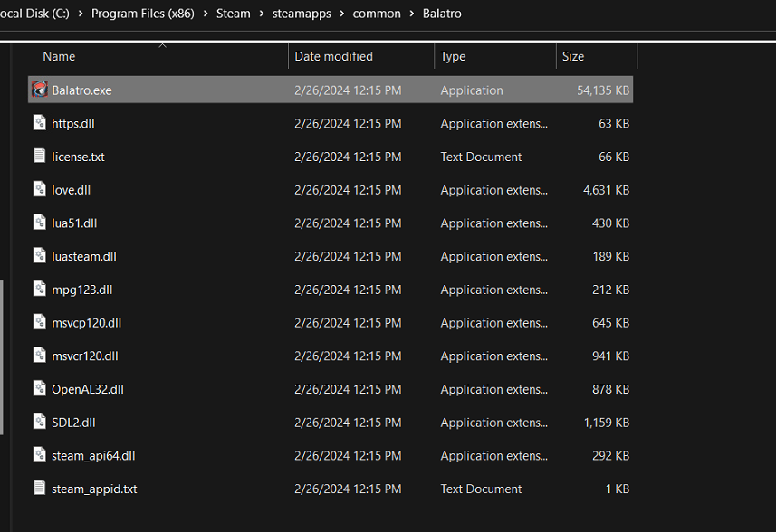776x532 pixels.
Task: Select the https.dll file icon
Action: coord(39,123)
